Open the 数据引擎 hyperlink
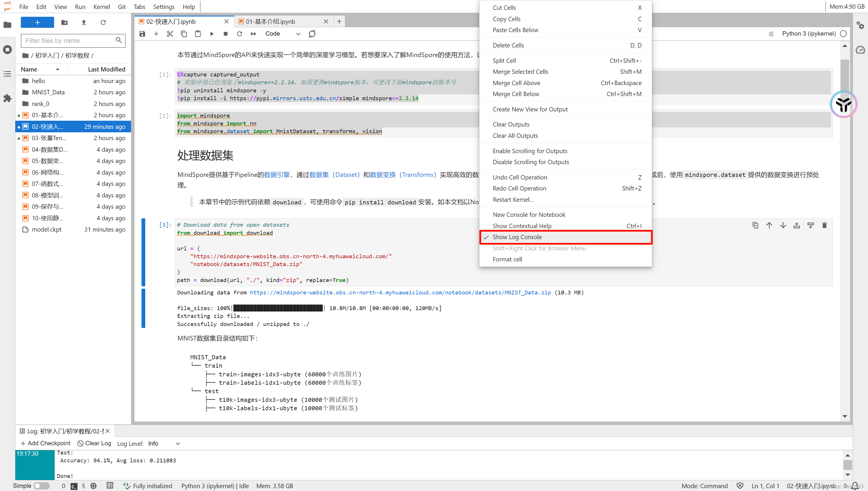The width and height of the screenshot is (868, 491). 277,175
